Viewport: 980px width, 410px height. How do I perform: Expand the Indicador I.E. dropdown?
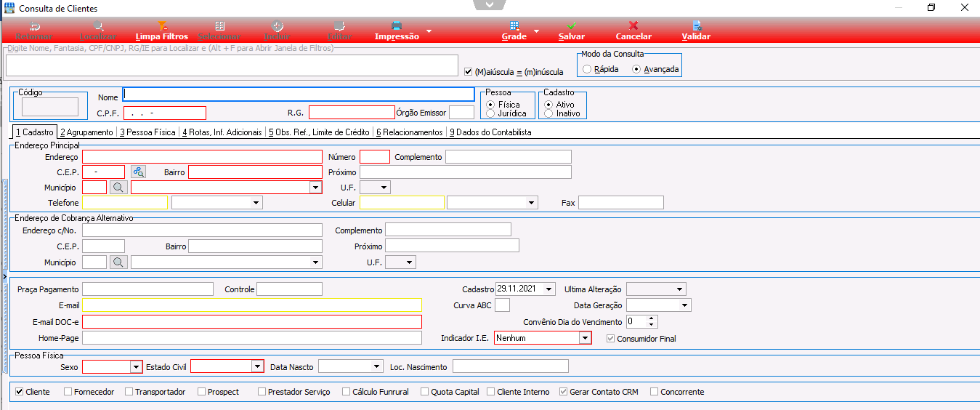click(585, 338)
